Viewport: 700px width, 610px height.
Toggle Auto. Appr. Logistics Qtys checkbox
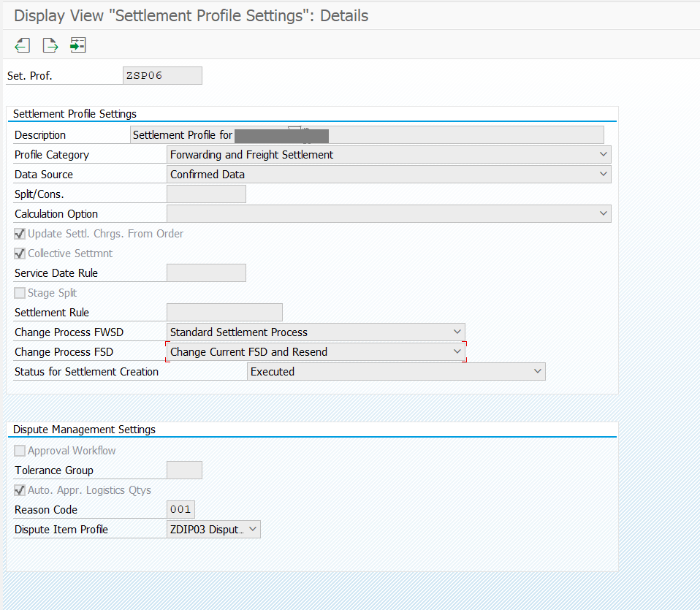pos(20,490)
